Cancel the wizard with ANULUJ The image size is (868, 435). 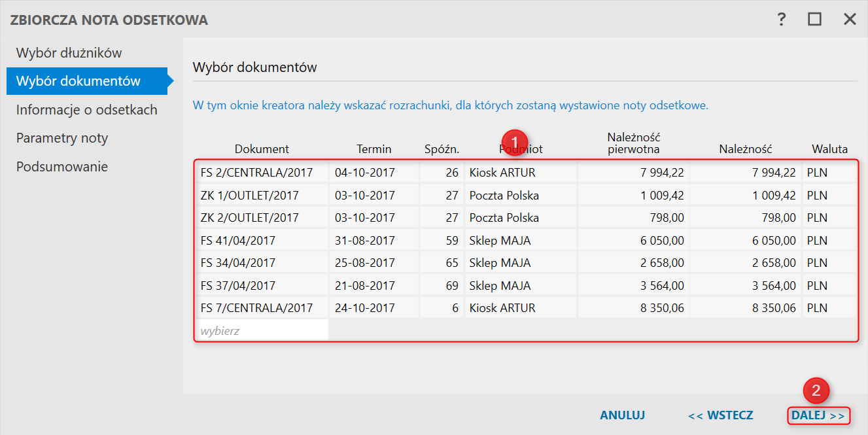pyautogui.click(x=622, y=415)
